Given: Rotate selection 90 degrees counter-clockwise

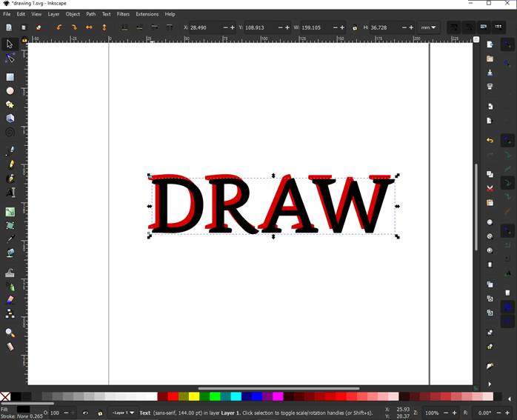Looking at the screenshot, I should tap(59, 27).
